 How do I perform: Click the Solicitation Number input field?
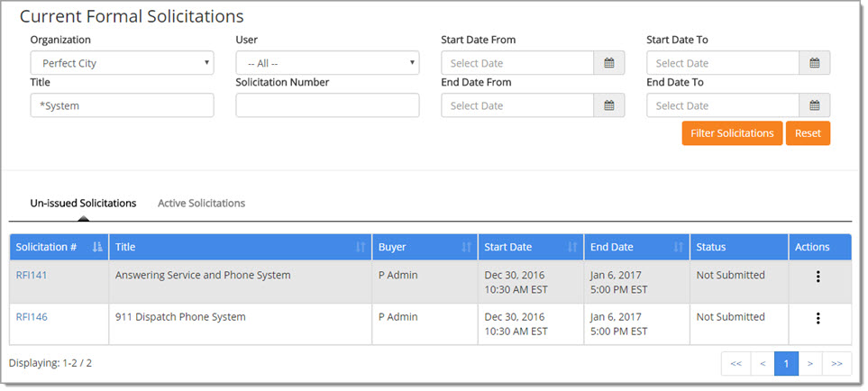click(327, 105)
